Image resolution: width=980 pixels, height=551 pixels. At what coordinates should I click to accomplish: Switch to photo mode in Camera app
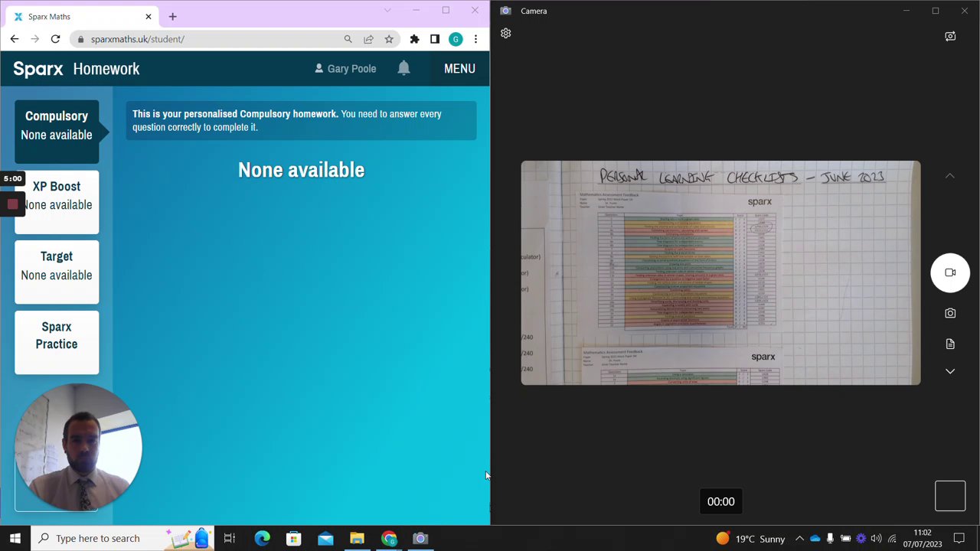tap(950, 313)
